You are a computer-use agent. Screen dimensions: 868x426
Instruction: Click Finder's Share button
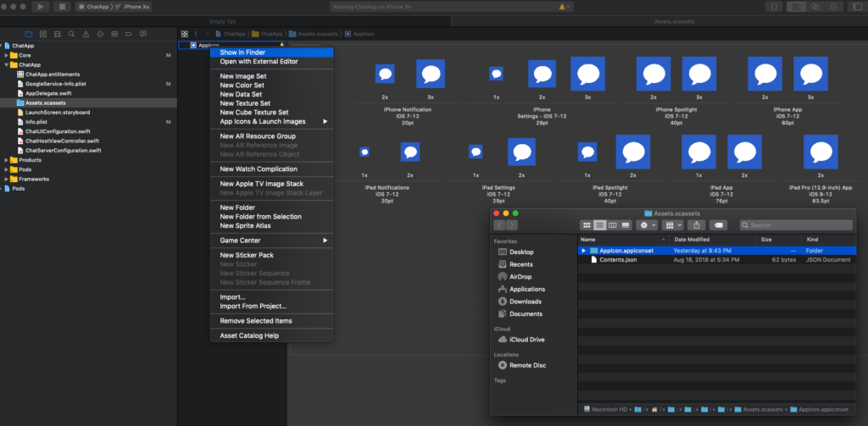pos(697,225)
